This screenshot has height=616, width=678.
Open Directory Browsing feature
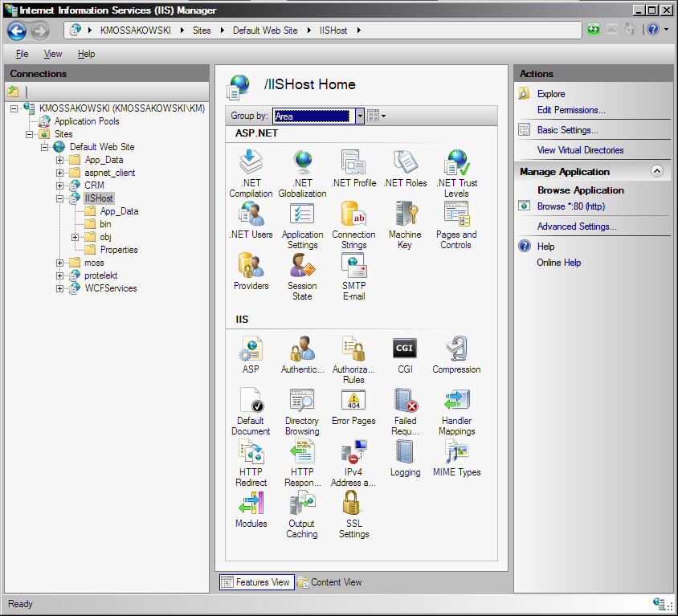302,411
